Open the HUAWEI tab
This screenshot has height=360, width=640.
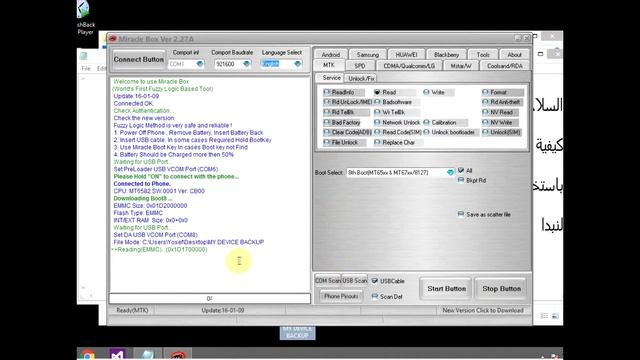406,55
